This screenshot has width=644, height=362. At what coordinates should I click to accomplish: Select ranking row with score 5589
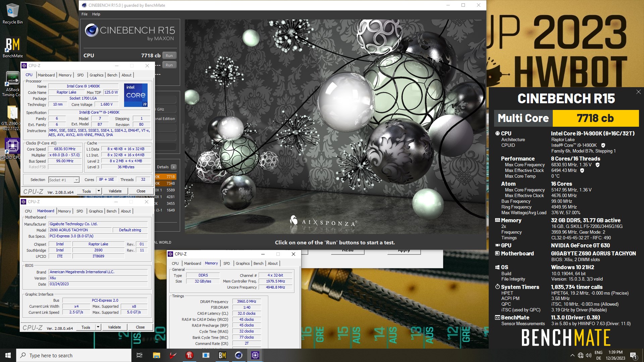(166, 190)
